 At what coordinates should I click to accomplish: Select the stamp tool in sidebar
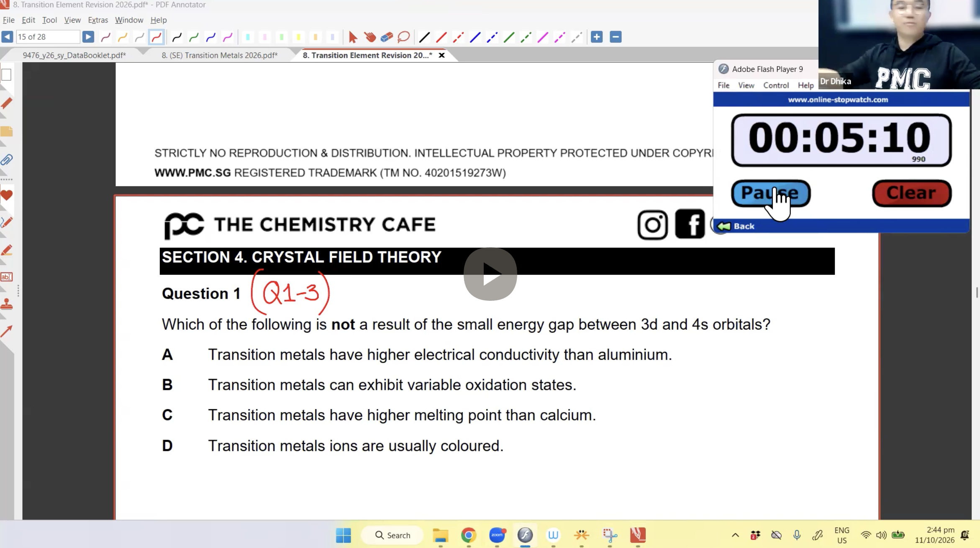point(7,304)
